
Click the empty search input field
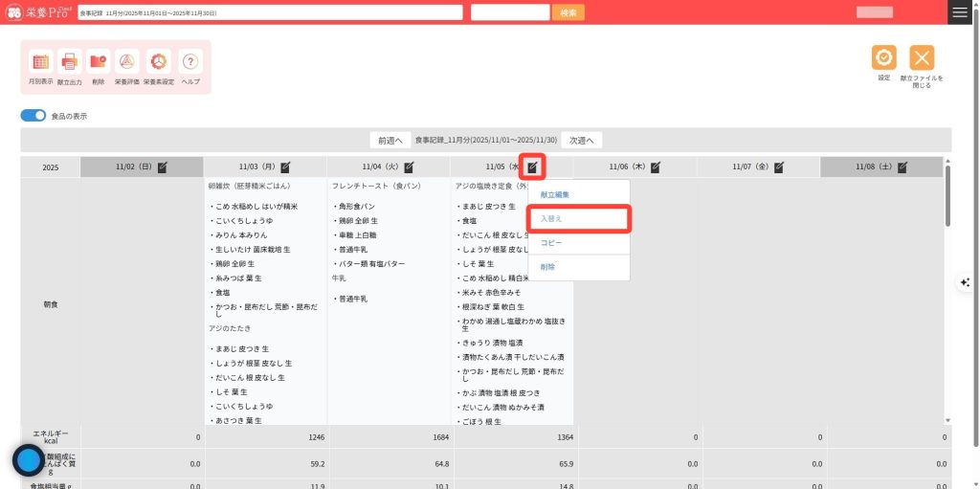click(508, 12)
